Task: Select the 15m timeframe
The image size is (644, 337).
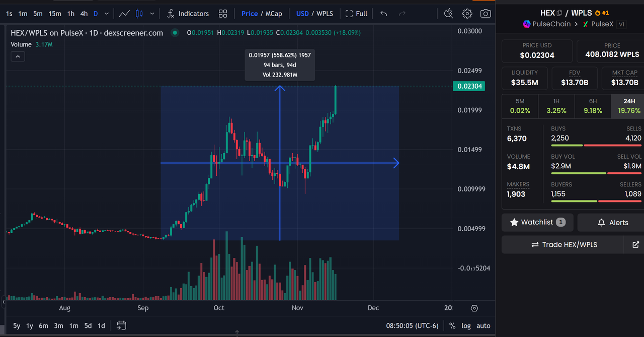Action: [x=54, y=14]
